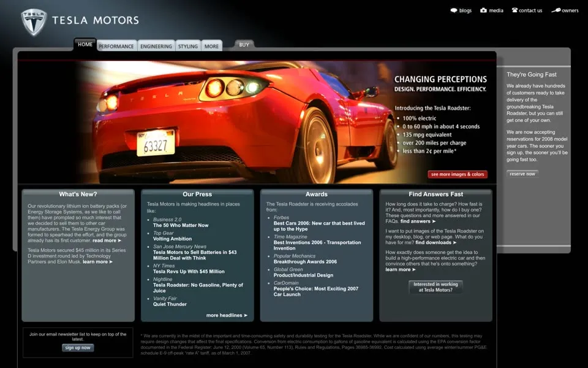588x368 pixels.
Task: Click the Find Answers Fast heading
Action: pos(435,194)
